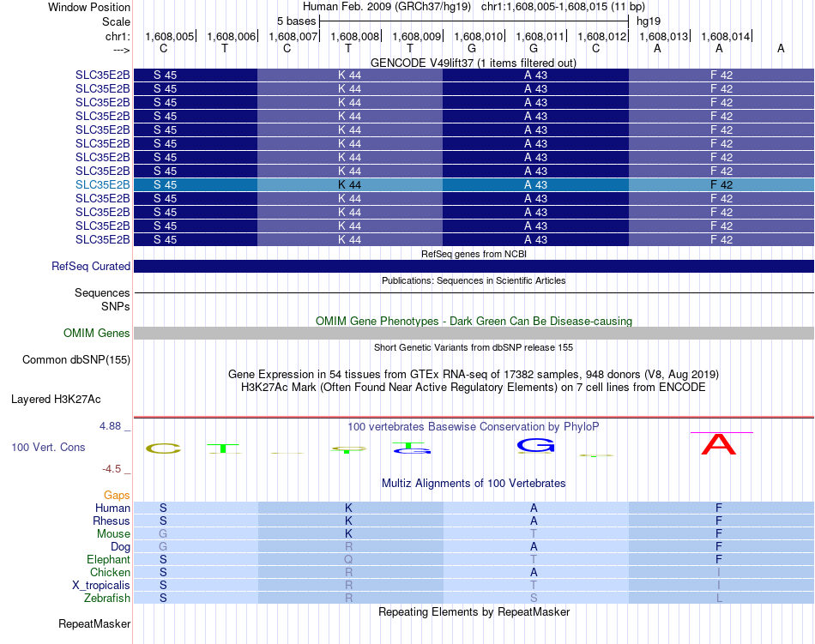This screenshot has width=815, height=644.
Task: Click the K 44 codon in the highlighted row
Action: tap(349, 185)
